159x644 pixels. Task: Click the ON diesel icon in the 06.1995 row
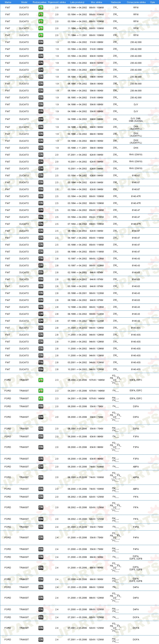coord(41,98)
